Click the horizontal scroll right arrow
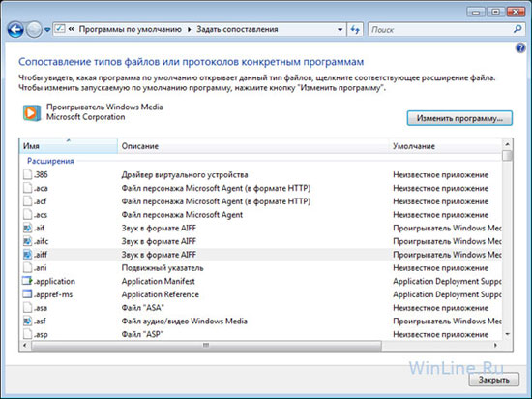 tap(495, 345)
